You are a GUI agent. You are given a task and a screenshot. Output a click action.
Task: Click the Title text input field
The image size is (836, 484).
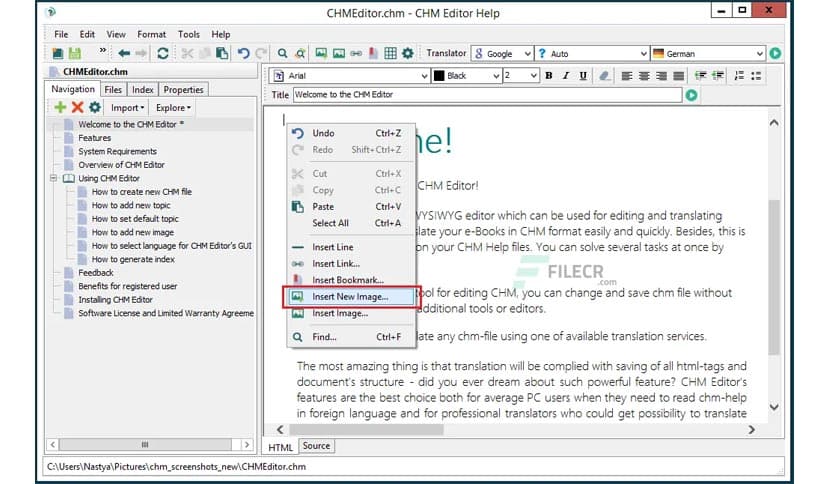tap(487, 95)
